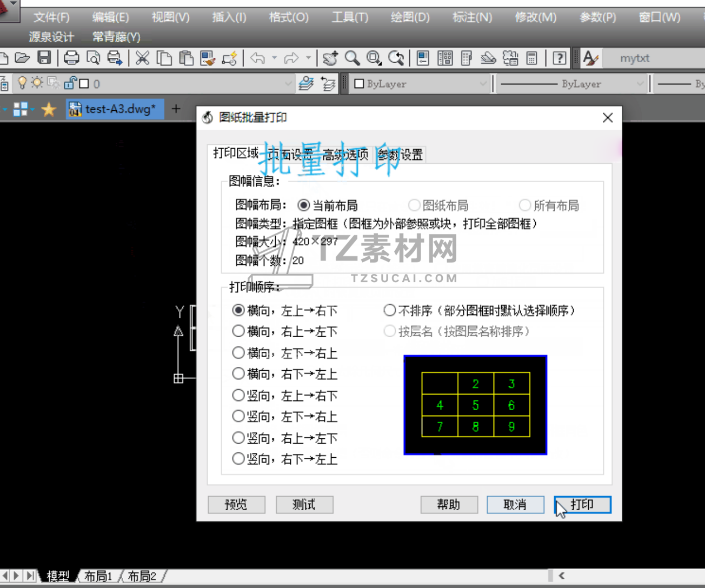Screen dimensions: 705x588
Task: Select the Pan hand tool
Action: (330, 58)
